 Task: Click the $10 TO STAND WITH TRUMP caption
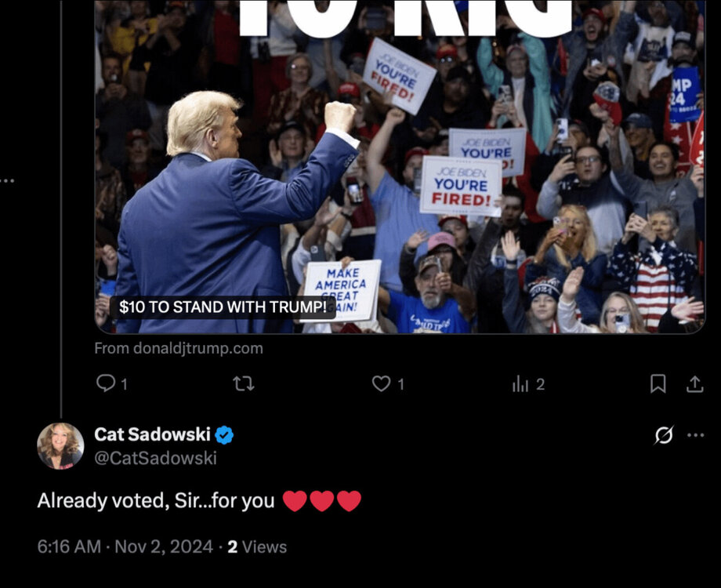(x=223, y=307)
